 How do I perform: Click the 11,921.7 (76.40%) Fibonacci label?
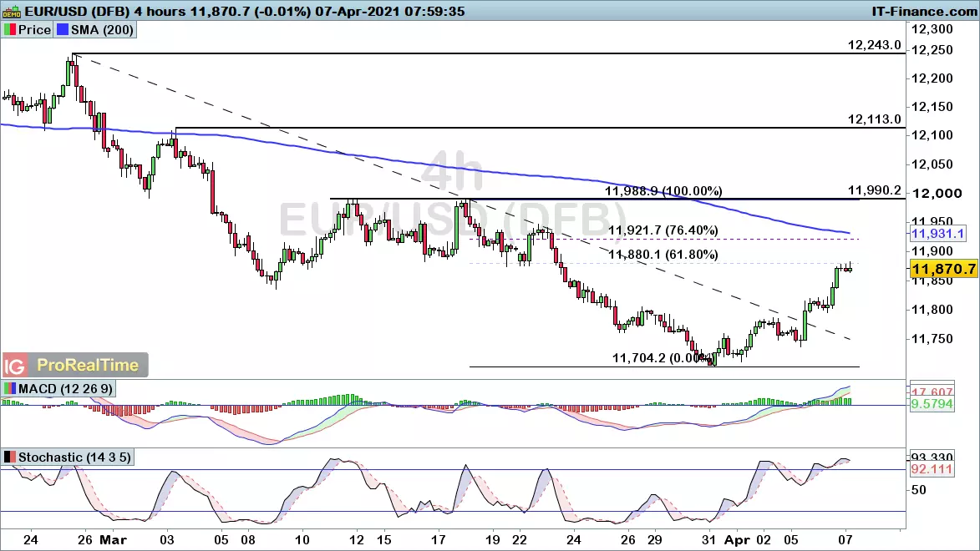click(663, 230)
